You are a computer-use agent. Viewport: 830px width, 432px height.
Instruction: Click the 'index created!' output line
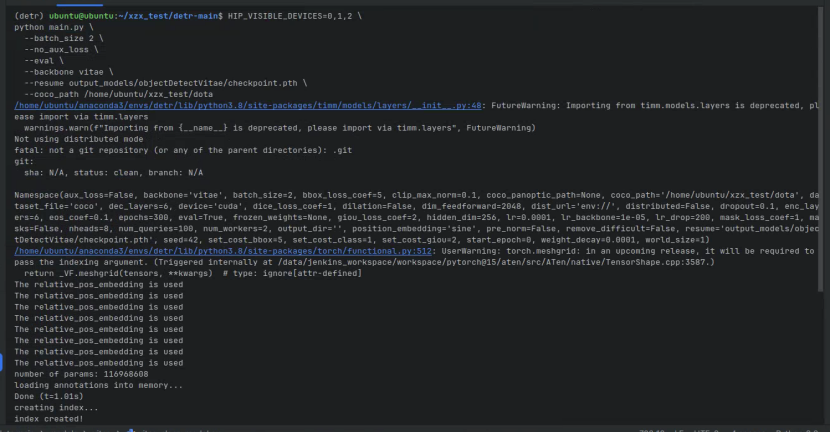49,419
